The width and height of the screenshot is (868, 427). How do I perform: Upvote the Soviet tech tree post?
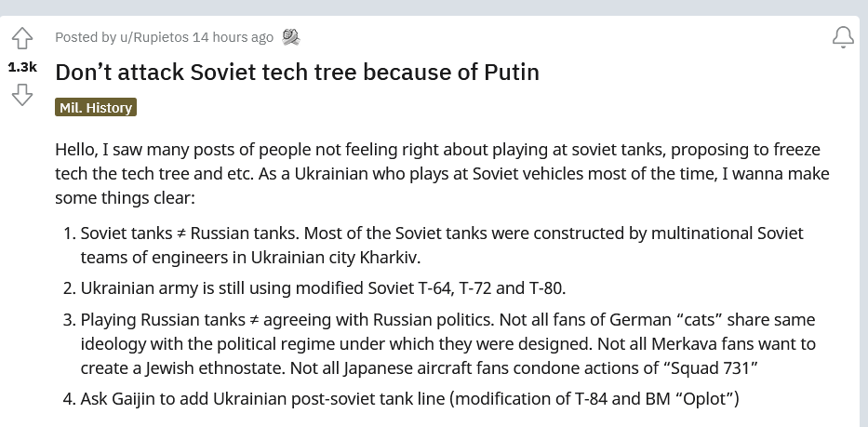tap(21, 38)
